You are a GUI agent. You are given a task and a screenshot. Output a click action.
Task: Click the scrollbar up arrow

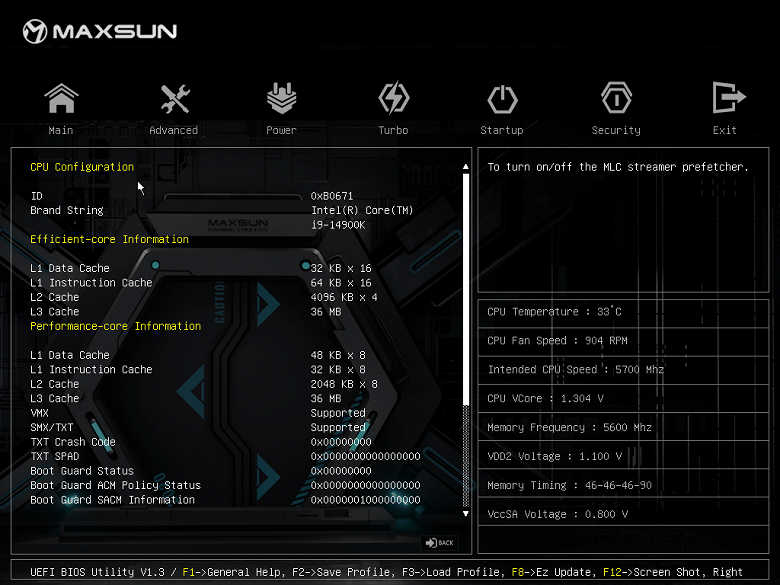pyautogui.click(x=466, y=167)
